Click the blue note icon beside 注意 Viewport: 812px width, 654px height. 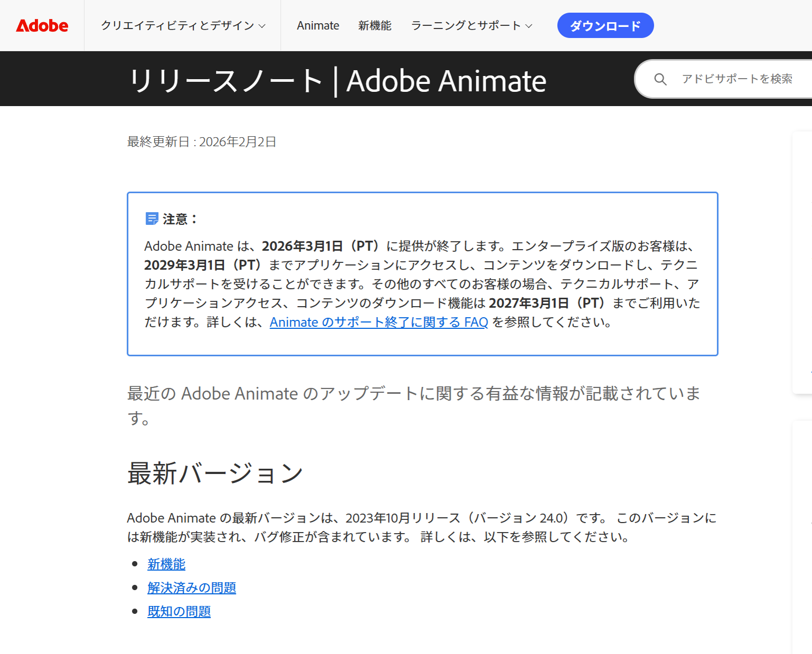click(152, 219)
